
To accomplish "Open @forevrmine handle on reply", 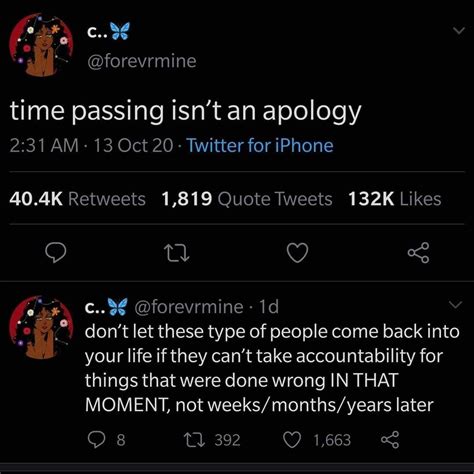I will [x=189, y=307].
